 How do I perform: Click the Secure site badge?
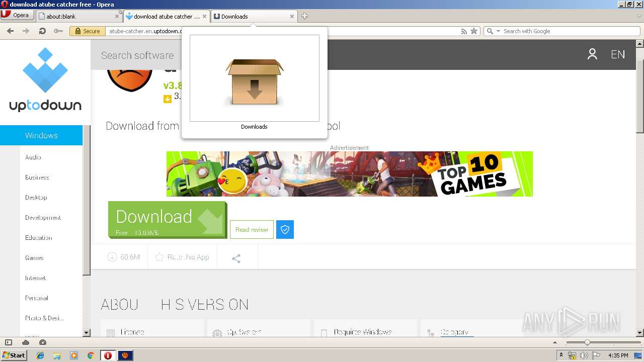(87, 31)
